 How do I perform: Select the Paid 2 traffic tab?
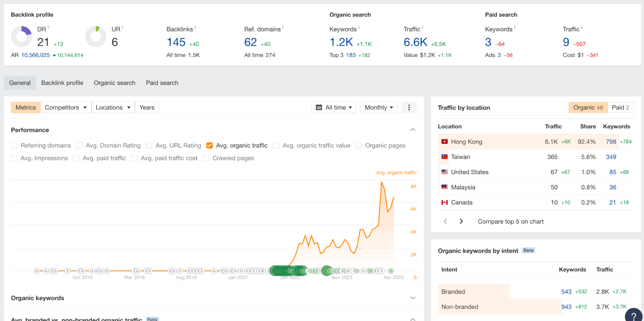(620, 108)
